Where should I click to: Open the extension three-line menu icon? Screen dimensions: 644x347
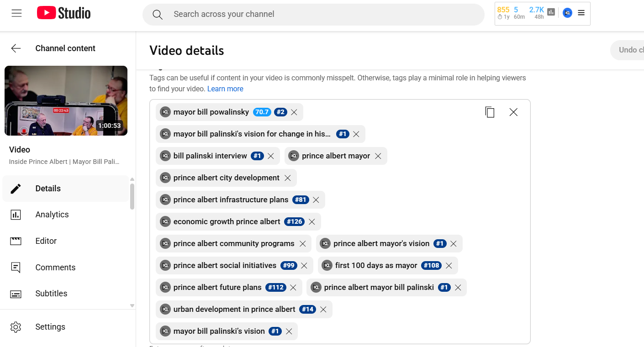pyautogui.click(x=581, y=13)
